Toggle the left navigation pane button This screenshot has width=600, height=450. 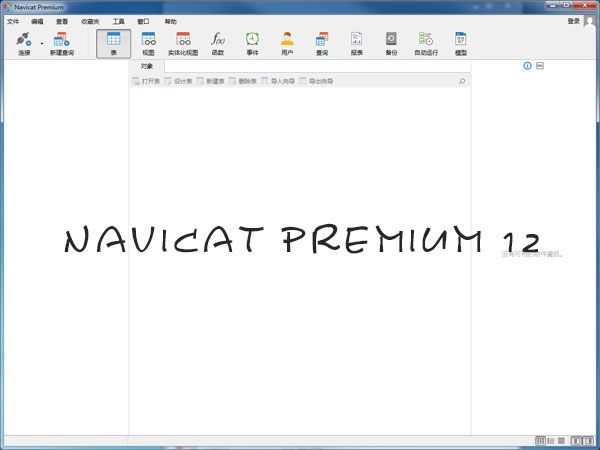[576, 441]
